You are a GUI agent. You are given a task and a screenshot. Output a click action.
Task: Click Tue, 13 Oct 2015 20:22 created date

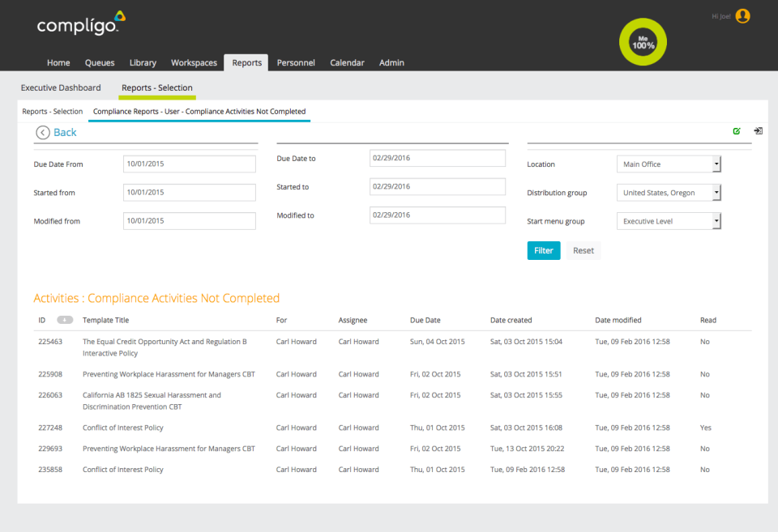click(528, 449)
